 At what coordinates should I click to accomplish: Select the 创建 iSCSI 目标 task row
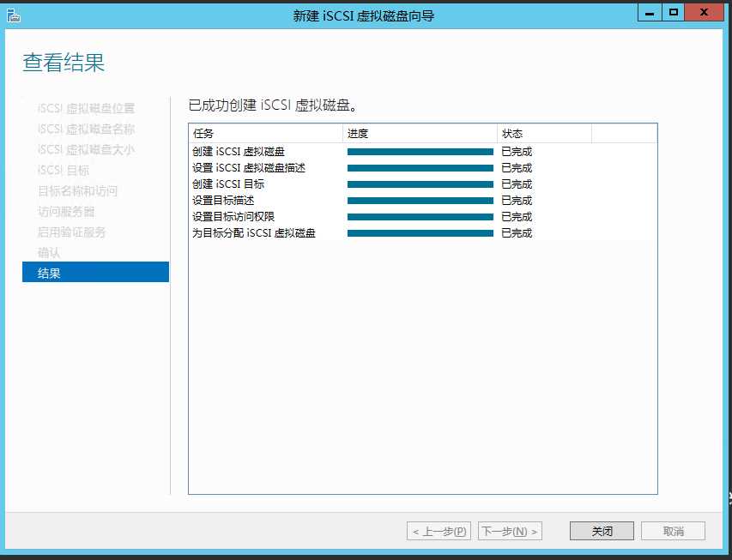click(x=423, y=184)
